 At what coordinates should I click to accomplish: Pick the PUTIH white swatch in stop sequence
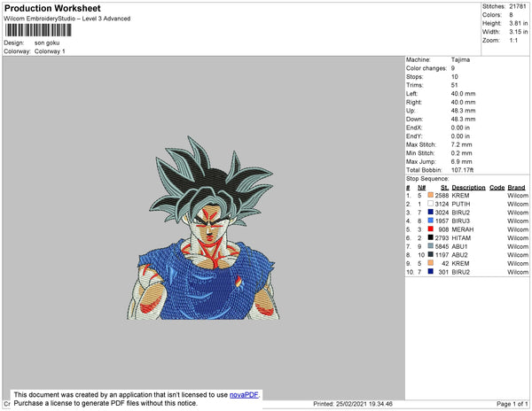[x=431, y=204]
